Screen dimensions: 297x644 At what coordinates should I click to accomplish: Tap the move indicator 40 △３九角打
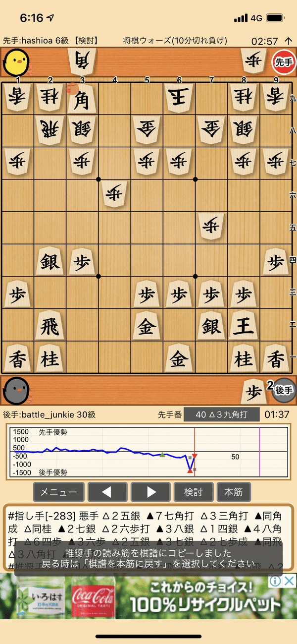point(221,414)
